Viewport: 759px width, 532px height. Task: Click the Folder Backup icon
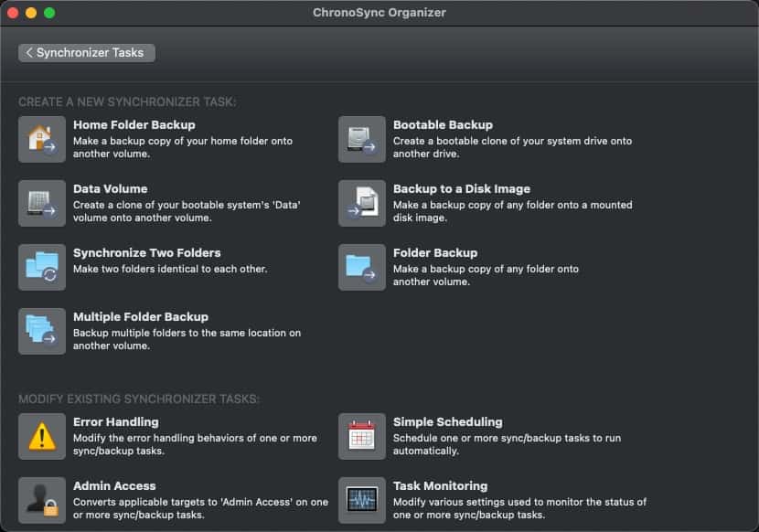click(362, 267)
